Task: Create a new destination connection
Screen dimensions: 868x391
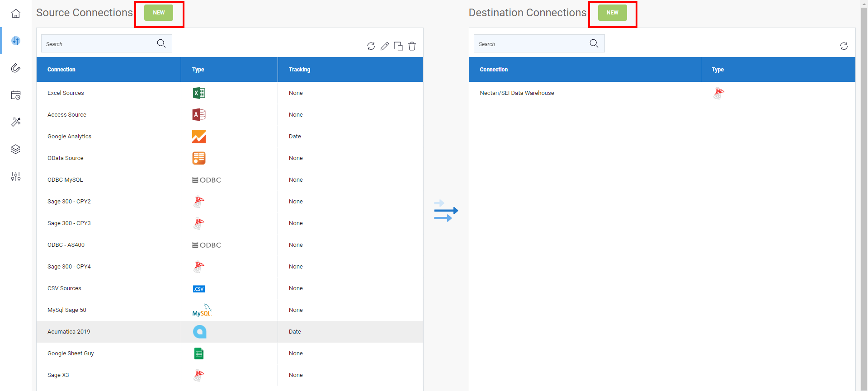Action: click(612, 13)
